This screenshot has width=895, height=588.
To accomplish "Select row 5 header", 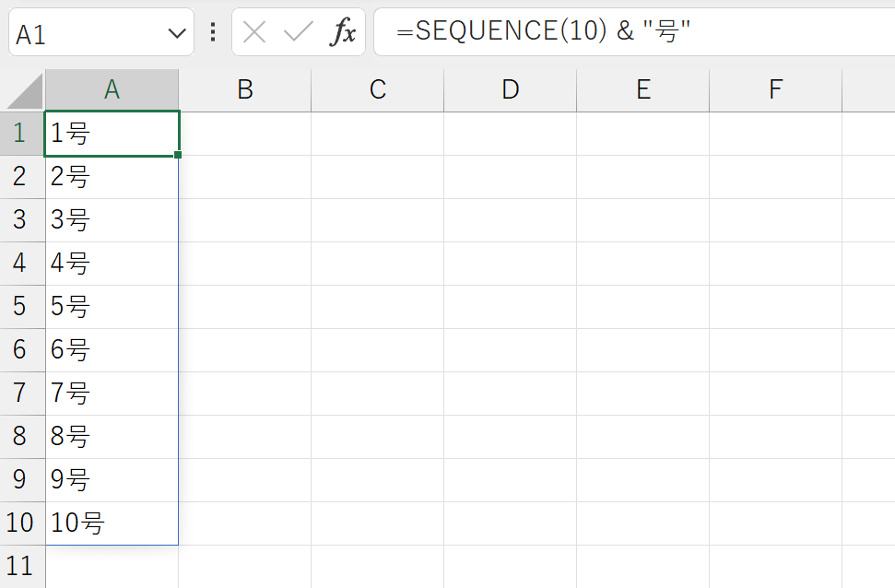I will 22,307.
